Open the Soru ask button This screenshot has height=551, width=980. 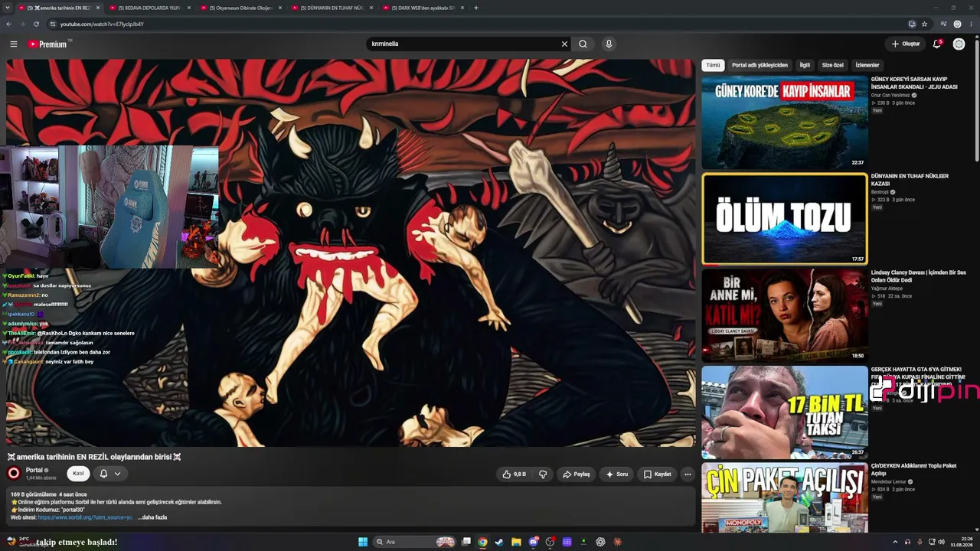(616, 474)
